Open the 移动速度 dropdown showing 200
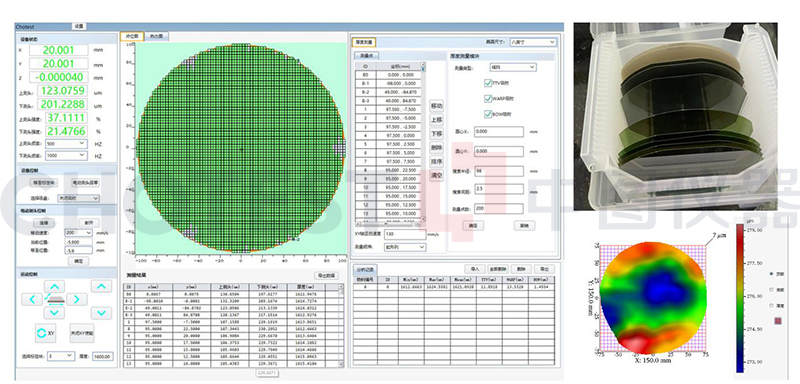This screenshot has height=384, width=800. pyautogui.click(x=79, y=233)
